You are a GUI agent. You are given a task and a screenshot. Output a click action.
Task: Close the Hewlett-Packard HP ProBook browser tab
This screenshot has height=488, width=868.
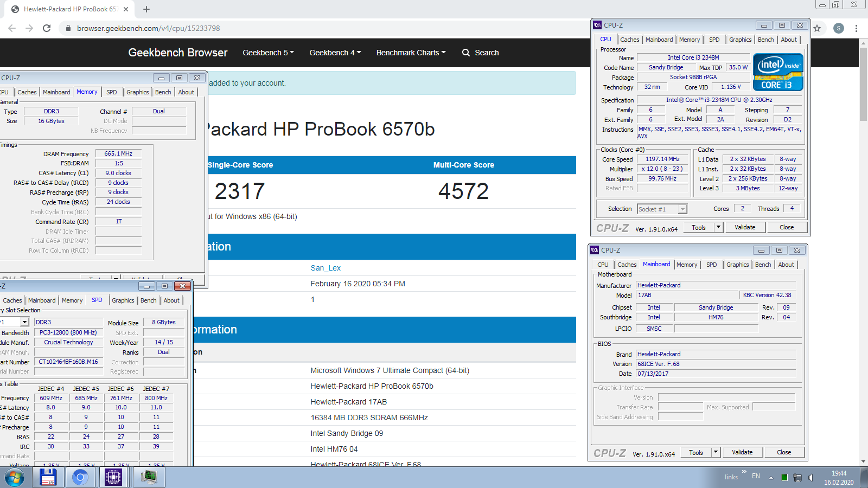tap(126, 9)
